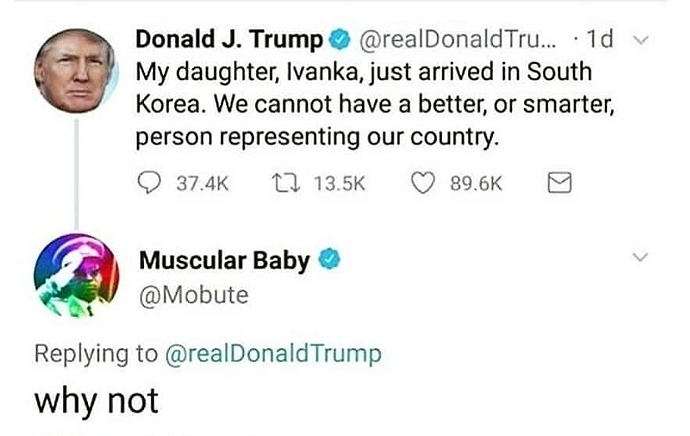Click the "why not" reply text

[x=96, y=402]
